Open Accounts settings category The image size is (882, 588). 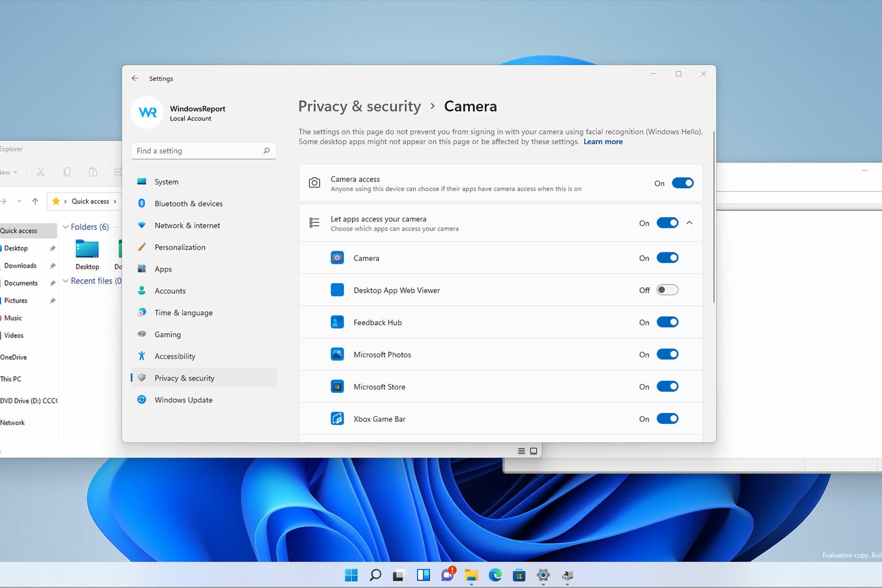tap(204, 291)
